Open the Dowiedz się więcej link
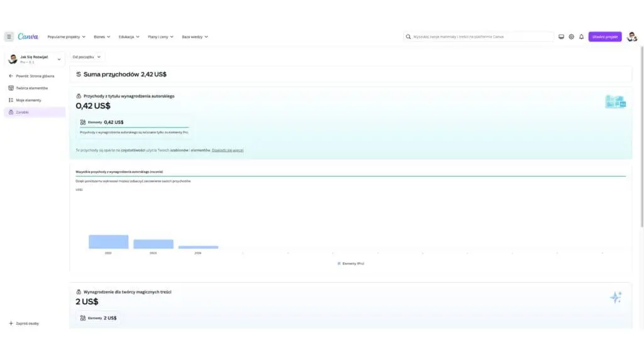Viewport: 644px width, 362px height. tap(228, 150)
